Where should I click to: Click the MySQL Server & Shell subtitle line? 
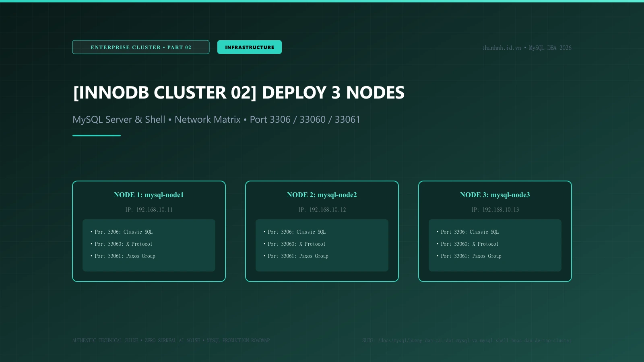[x=217, y=119]
